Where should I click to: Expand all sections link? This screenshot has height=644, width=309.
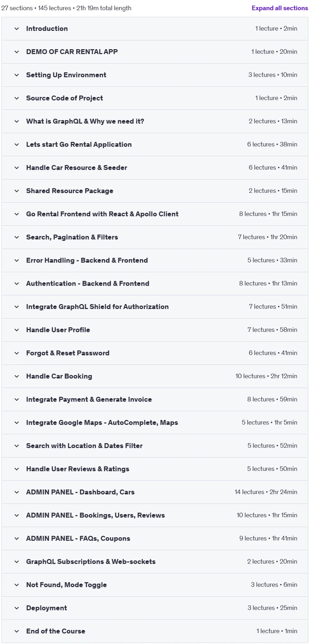click(x=280, y=8)
